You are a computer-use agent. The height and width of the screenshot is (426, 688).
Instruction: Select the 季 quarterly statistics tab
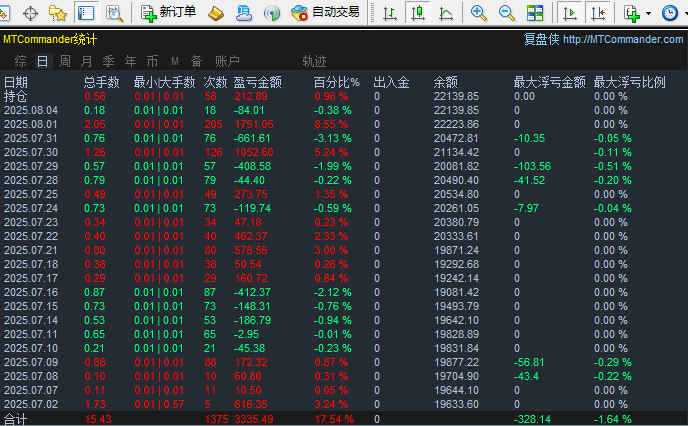point(108,61)
